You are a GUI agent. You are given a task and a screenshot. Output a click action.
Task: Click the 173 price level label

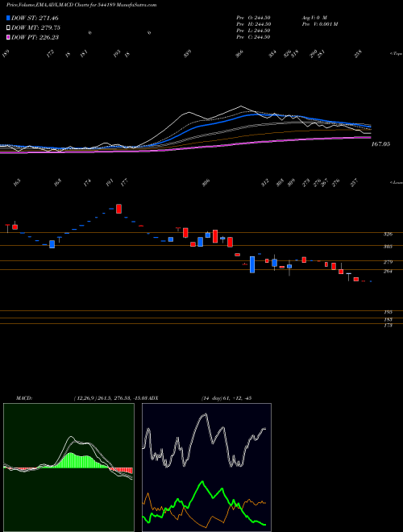click(x=388, y=326)
